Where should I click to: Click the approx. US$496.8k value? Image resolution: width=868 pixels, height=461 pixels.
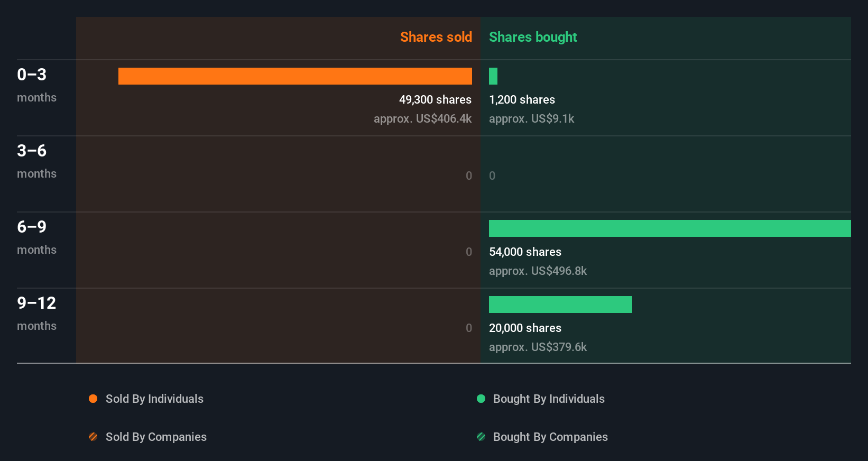point(538,271)
